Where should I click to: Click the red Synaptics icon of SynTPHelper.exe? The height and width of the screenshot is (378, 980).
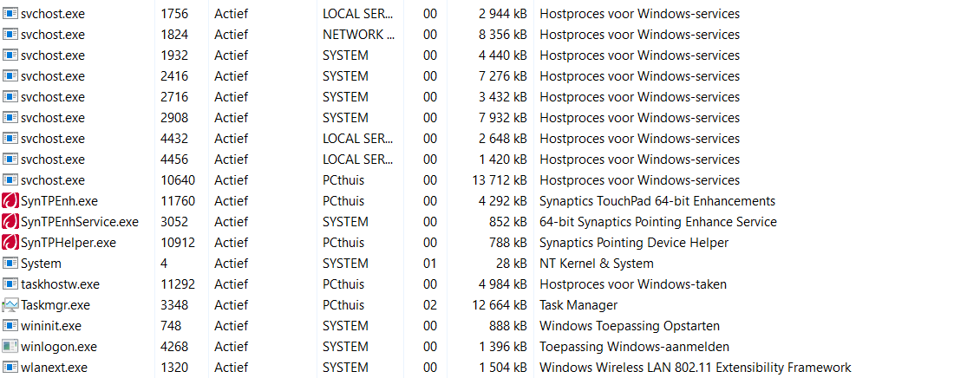(10, 243)
